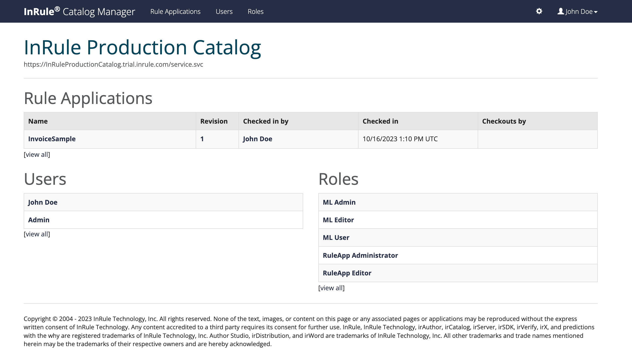The height and width of the screenshot is (364, 632).
Task: Open the settings gear icon
Action: point(539,11)
